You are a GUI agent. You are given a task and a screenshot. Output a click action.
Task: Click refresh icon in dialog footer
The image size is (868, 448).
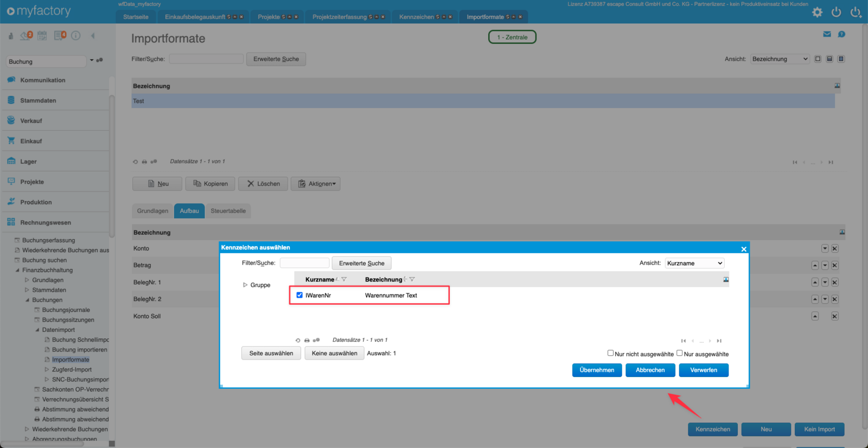(298, 340)
